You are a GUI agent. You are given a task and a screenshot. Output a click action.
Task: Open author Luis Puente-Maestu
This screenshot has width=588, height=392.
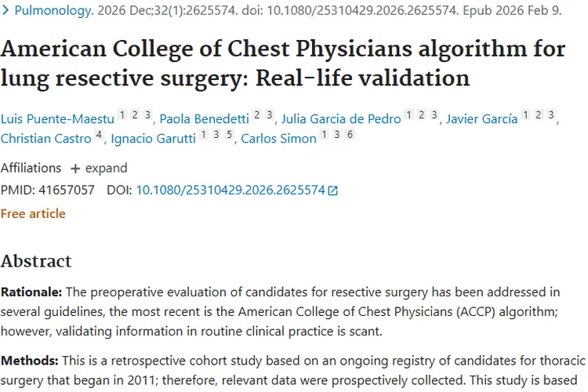(x=57, y=119)
